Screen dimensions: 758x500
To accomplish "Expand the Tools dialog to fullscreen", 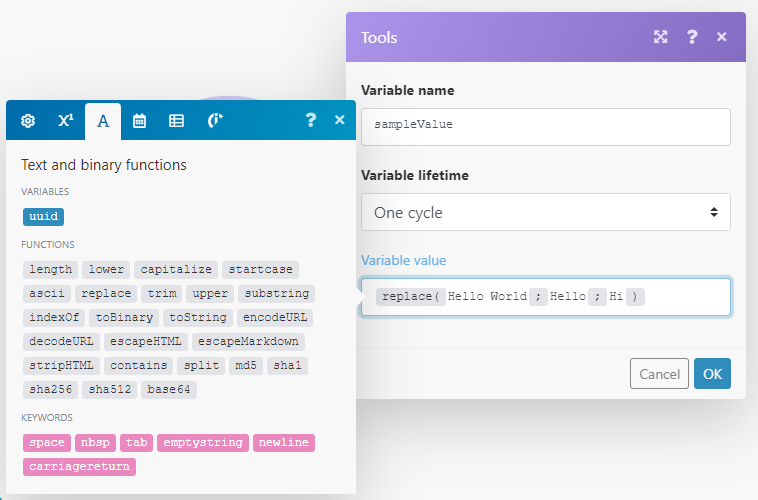I will coord(660,37).
